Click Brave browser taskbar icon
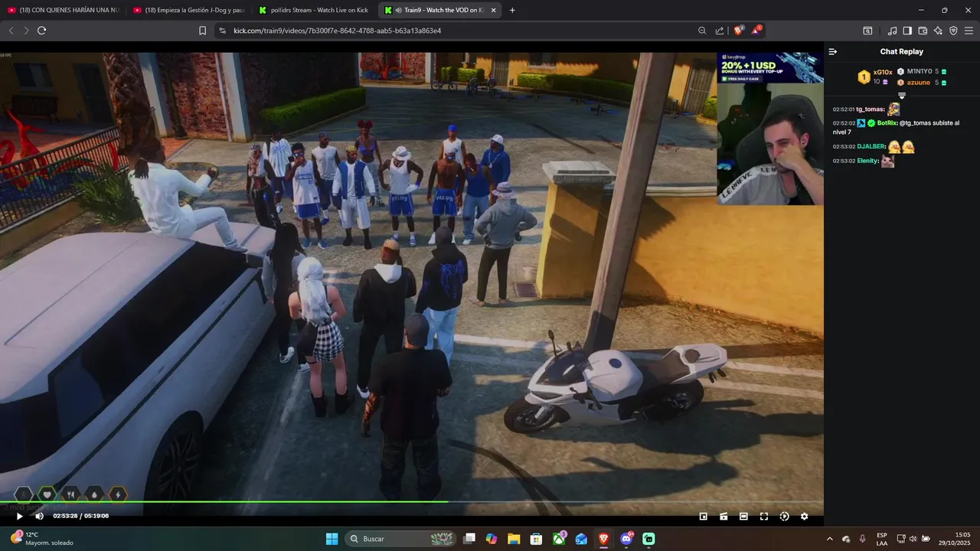The width and height of the screenshot is (980, 551). (604, 539)
